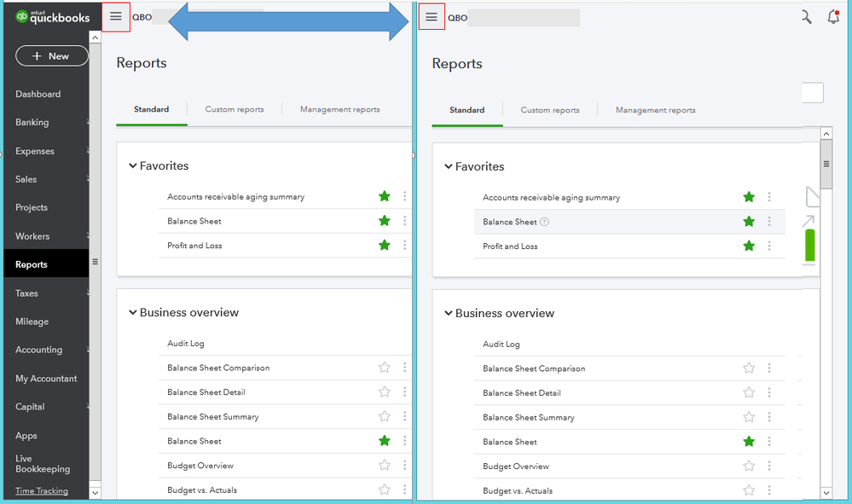This screenshot has width=852, height=504.
Task: Click the search magnifier icon beside the bell
Action: pos(807,17)
